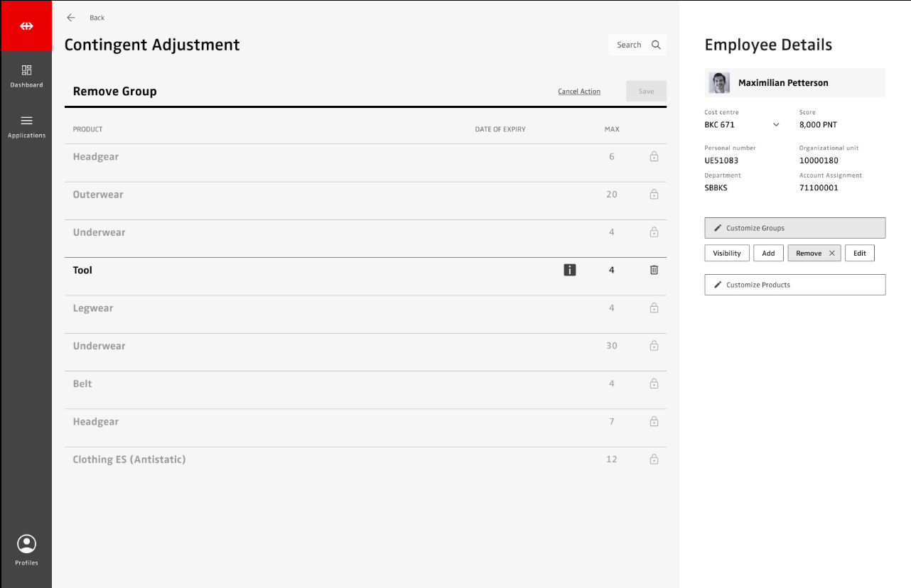Expand Customize Products section

click(794, 285)
